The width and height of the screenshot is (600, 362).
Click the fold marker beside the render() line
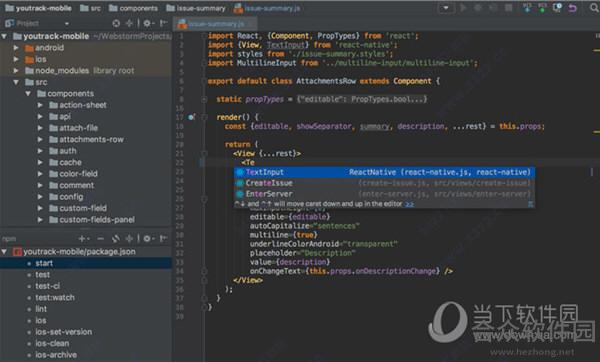[x=204, y=117]
